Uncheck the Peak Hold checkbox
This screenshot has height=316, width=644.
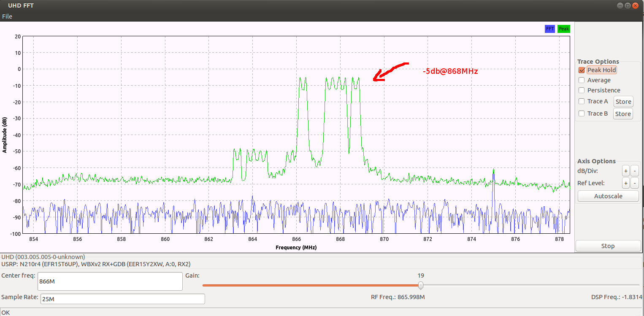(x=582, y=70)
